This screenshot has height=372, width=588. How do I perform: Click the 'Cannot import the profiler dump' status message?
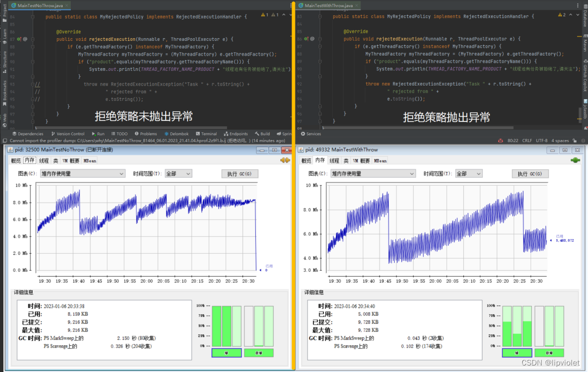click(148, 141)
